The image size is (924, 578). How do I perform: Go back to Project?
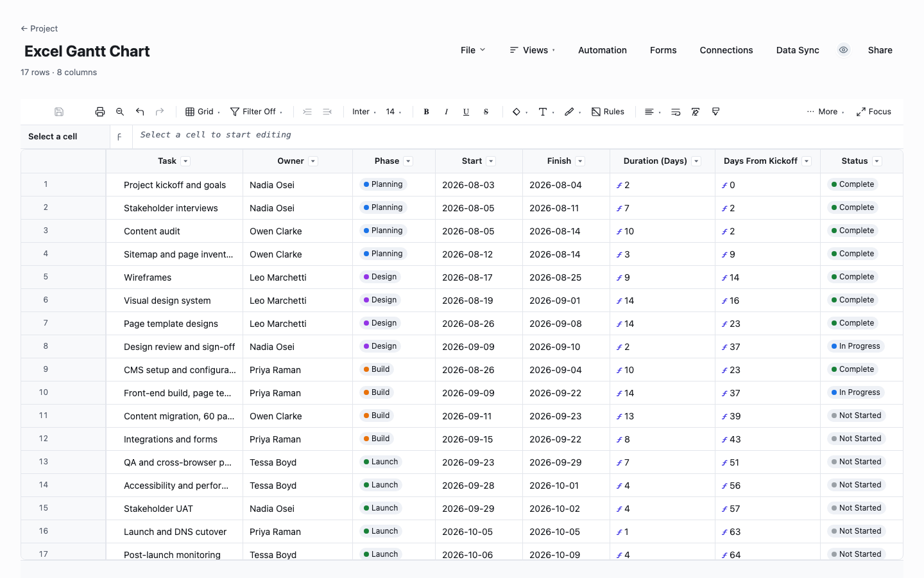click(x=39, y=29)
